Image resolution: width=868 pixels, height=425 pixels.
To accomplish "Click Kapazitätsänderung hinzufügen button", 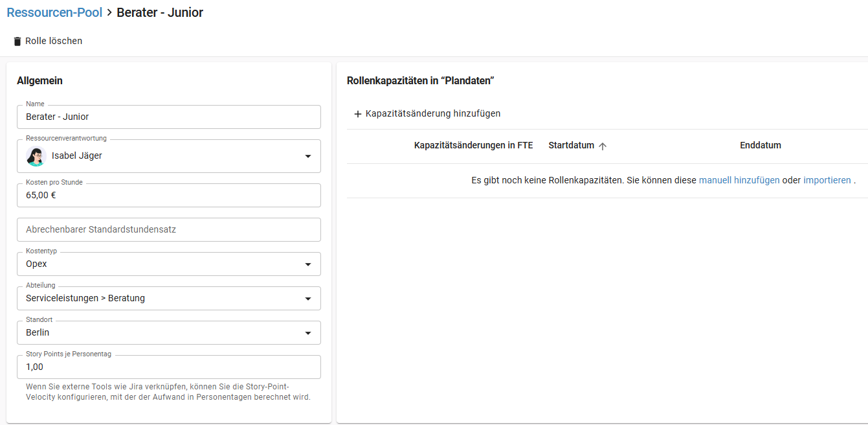I will tap(427, 113).
